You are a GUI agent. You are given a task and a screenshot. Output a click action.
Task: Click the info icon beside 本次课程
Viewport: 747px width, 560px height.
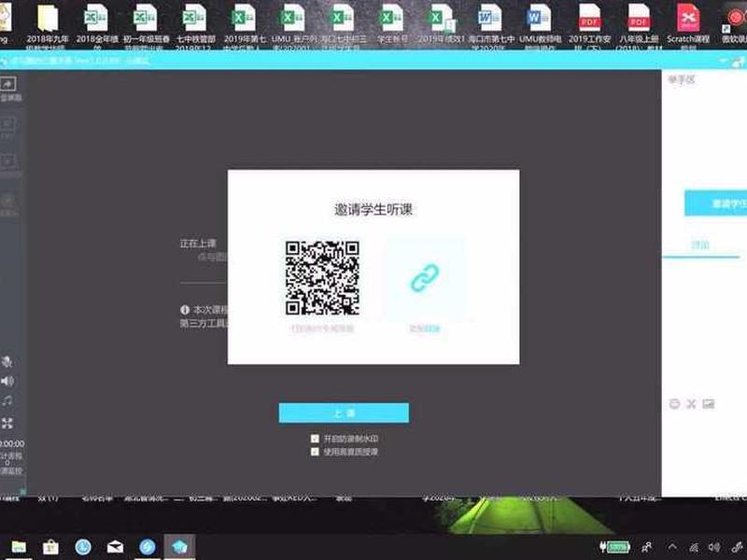(x=185, y=310)
